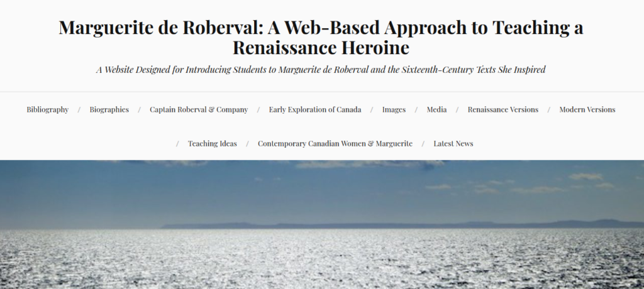Click the Images navigation link
644x289 pixels.
(x=394, y=109)
